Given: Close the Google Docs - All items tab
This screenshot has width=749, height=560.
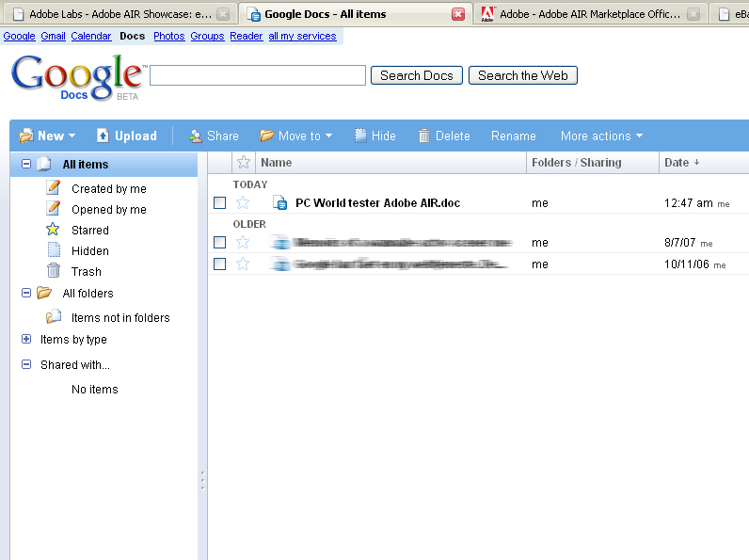Looking at the screenshot, I should coord(458,14).
